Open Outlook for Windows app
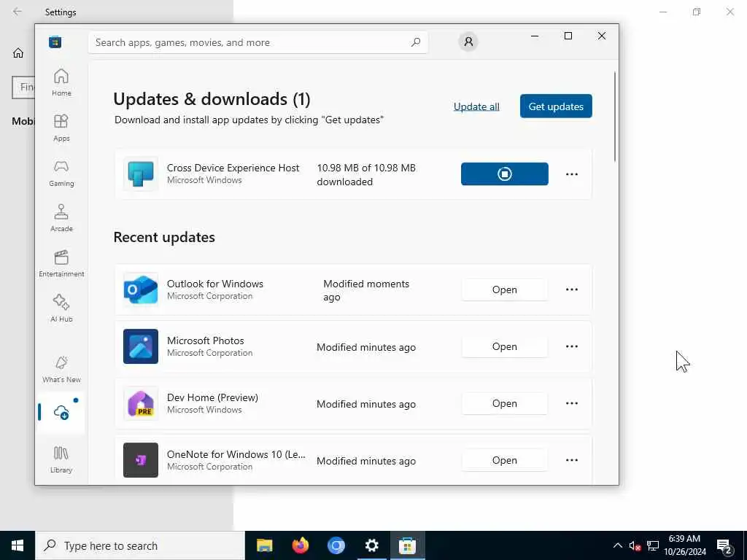The image size is (747, 560). [x=505, y=289]
